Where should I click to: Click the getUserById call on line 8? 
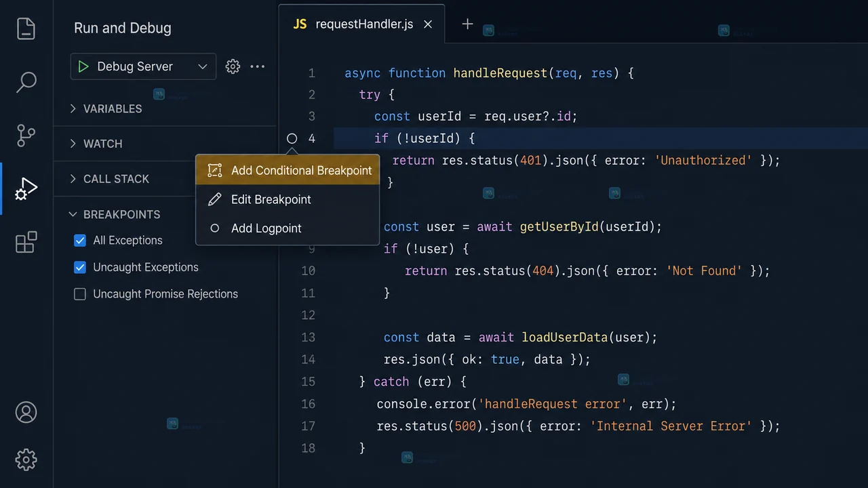[x=559, y=226]
